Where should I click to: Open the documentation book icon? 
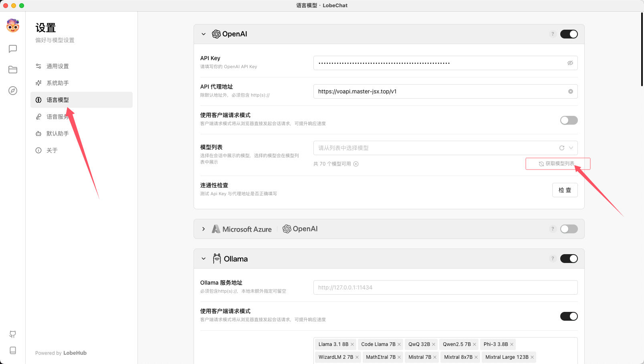(13, 350)
